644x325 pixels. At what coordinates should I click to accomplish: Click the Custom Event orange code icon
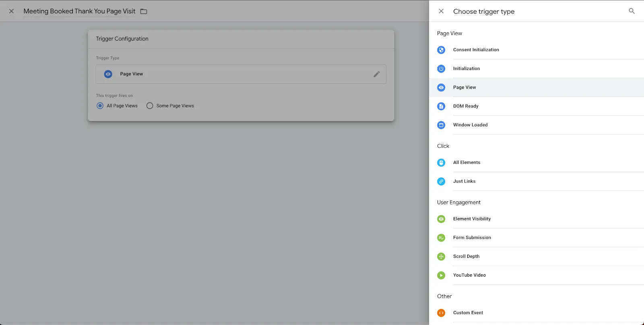pos(441,313)
